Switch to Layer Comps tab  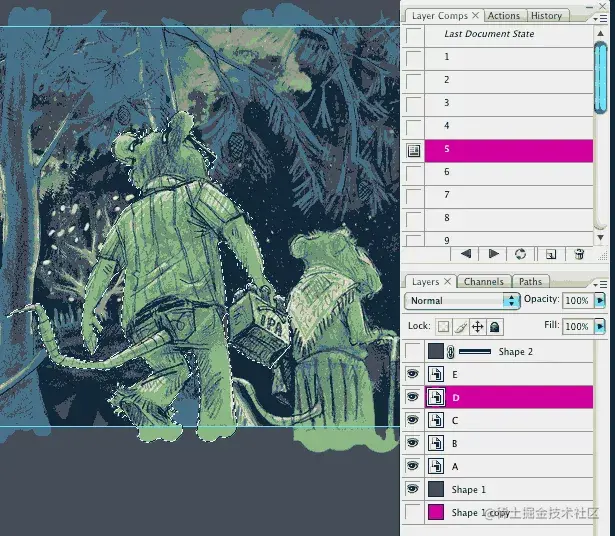pyautogui.click(x=440, y=16)
